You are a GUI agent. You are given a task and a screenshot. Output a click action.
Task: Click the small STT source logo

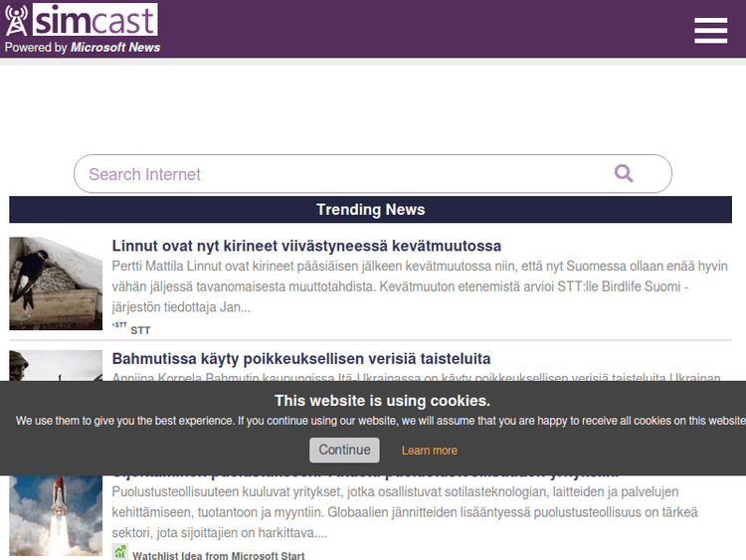pyautogui.click(x=119, y=325)
